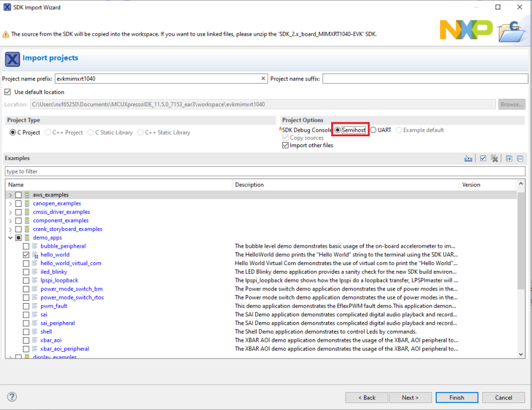Click the type to filter examples field

coord(265,172)
